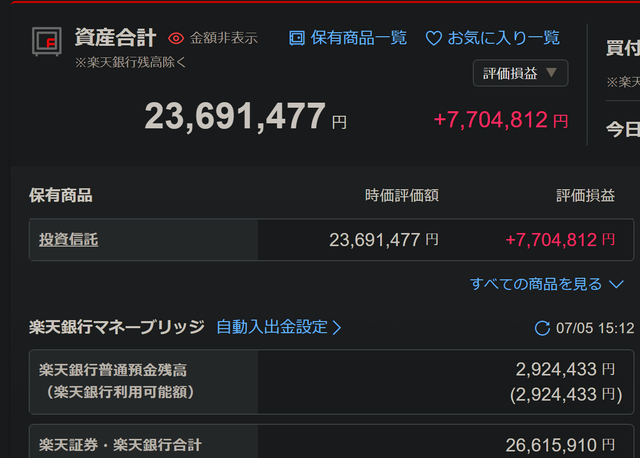
Task: Toggle the 金額非表示 eye icon
Action: [176, 38]
